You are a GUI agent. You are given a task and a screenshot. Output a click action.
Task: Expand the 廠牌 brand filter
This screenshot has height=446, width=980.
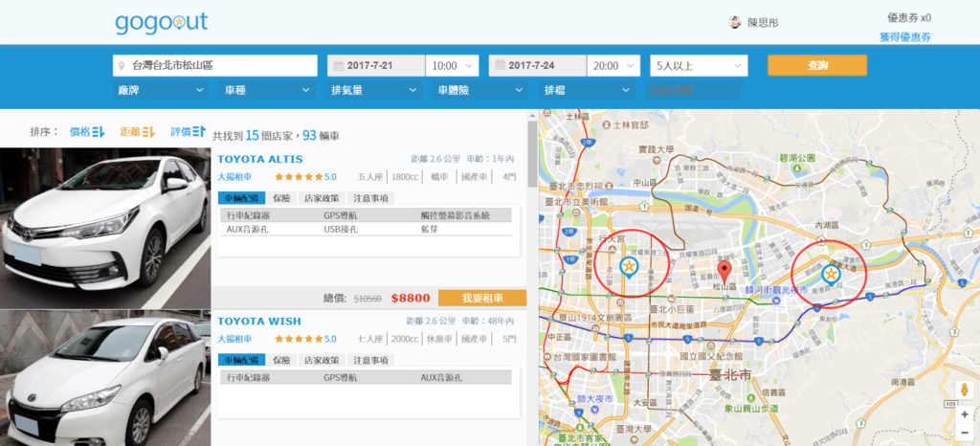tap(160, 91)
